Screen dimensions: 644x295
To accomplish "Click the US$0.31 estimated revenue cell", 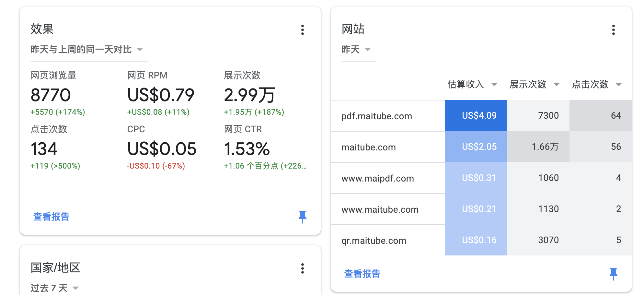I will tap(476, 178).
